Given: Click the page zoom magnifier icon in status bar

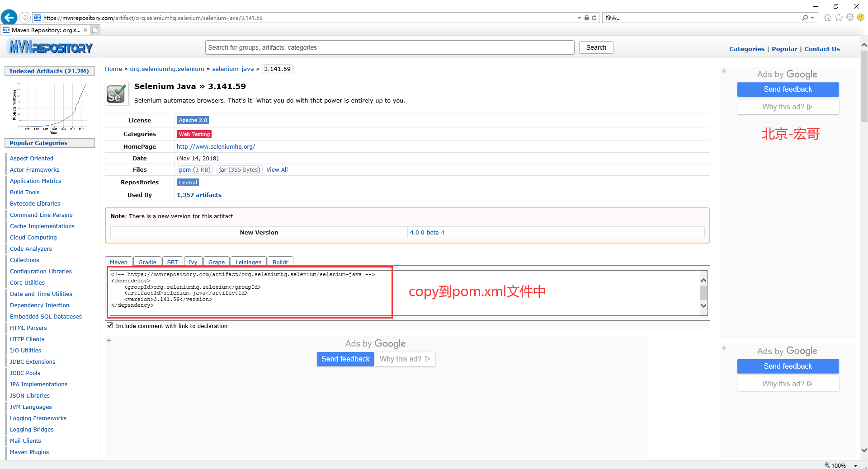Looking at the screenshot, I should click(x=827, y=465).
